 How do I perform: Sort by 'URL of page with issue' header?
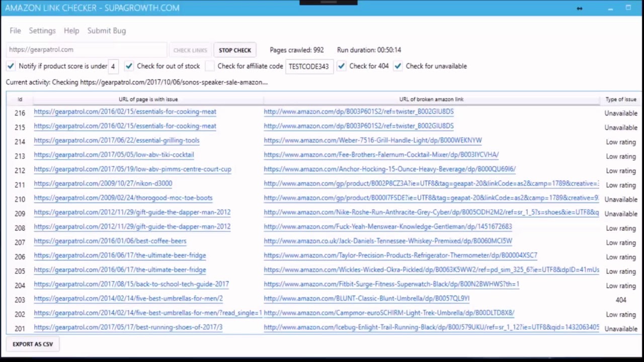148,99
